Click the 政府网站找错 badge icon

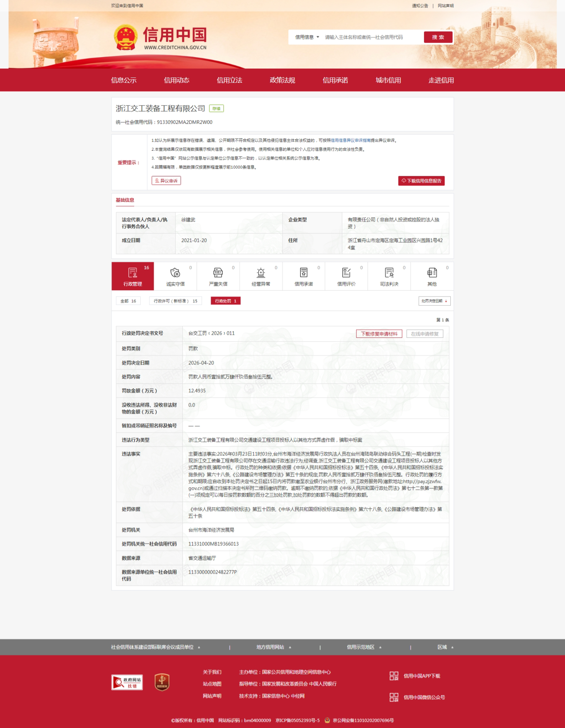pos(127,682)
